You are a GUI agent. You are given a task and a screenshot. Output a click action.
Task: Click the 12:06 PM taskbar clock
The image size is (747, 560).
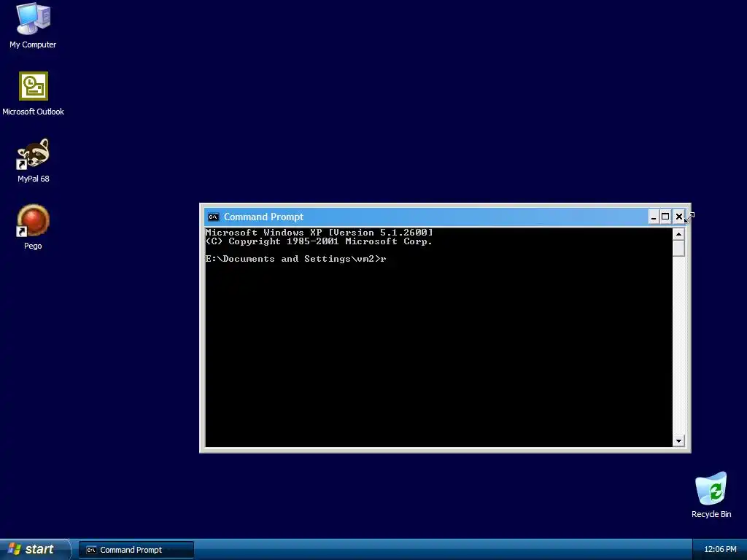[720, 550]
